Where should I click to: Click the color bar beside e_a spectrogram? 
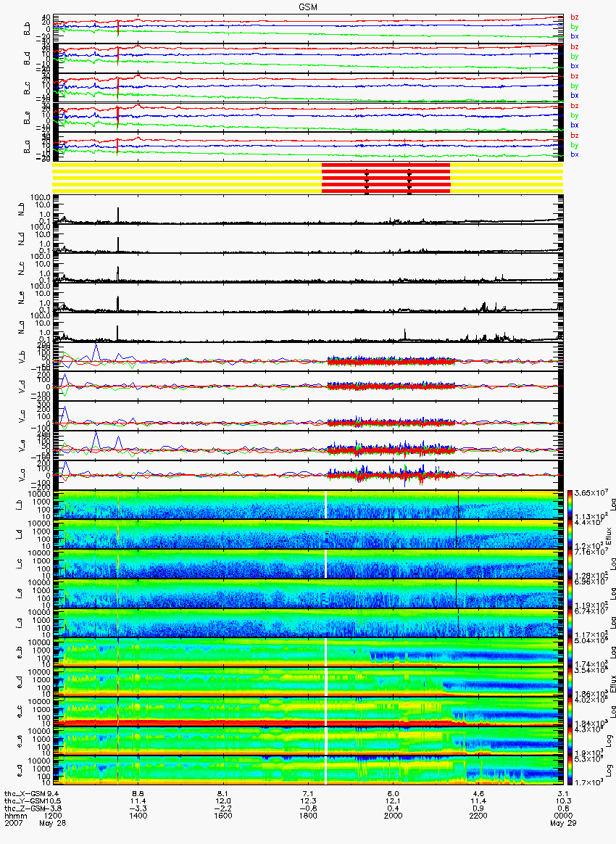[569, 771]
